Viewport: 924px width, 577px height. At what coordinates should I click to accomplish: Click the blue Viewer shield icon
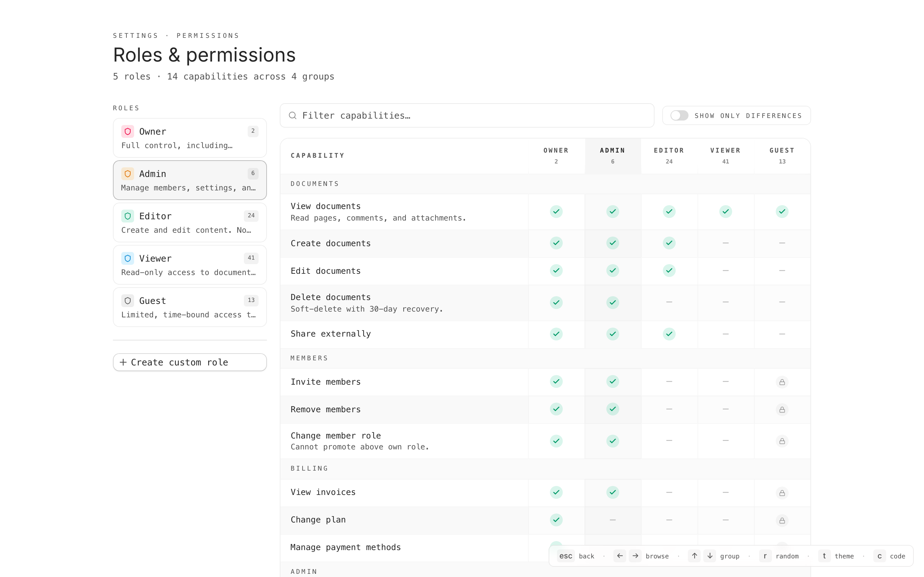click(127, 258)
